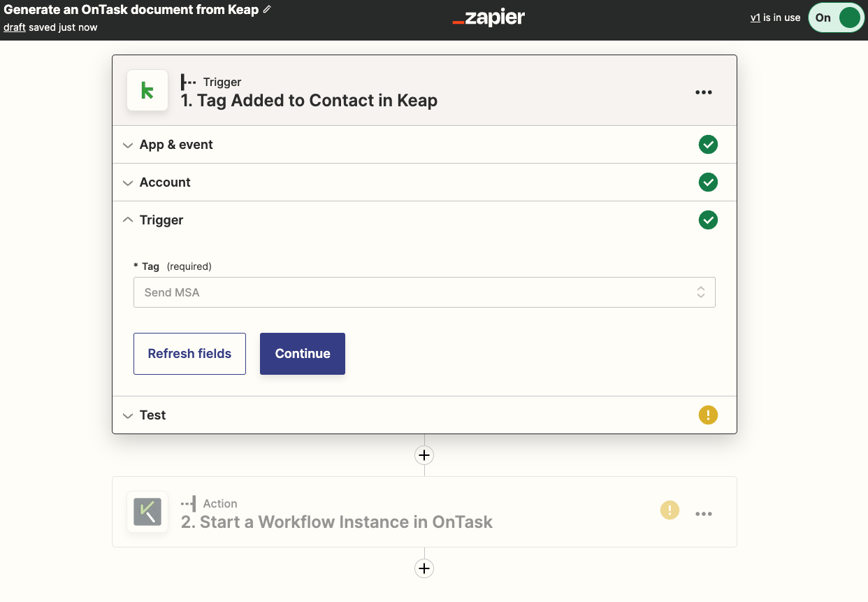Open the three-dot menu for Keap trigger
This screenshot has height=602, width=868.
pos(704,92)
